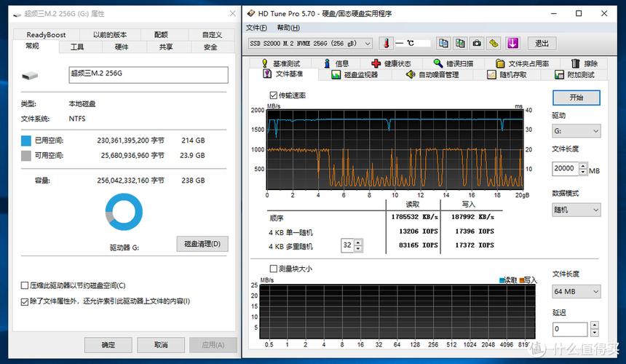Click the temperature readout field in toolbar
The width and height of the screenshot is (626, 364).
[x=413, y=43]
